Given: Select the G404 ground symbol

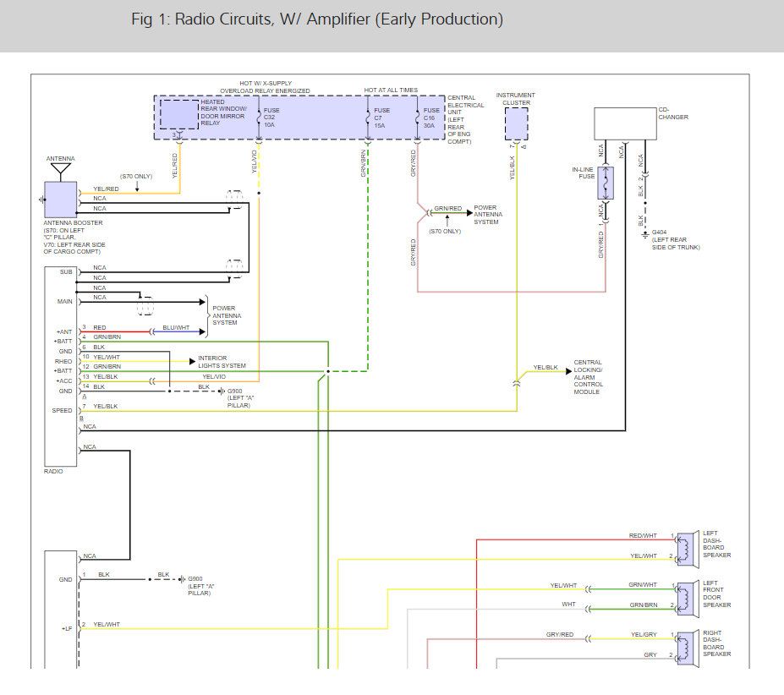Looking at the screenshot, I should (645, 233).
